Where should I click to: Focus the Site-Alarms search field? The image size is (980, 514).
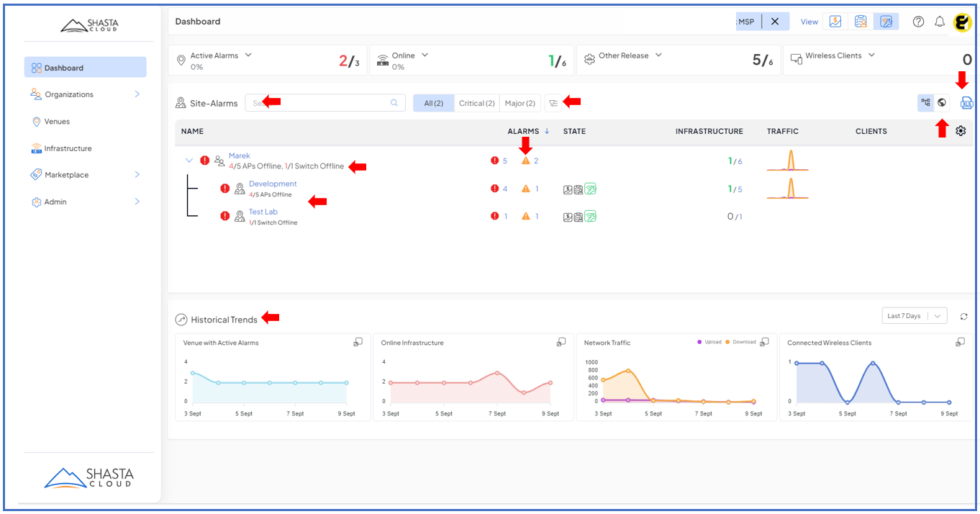click(x=325, y=103)
